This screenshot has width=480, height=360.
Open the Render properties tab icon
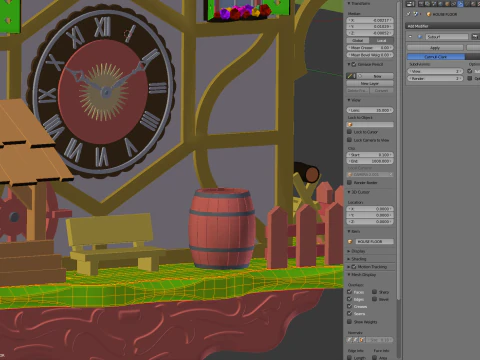[421, 4]
